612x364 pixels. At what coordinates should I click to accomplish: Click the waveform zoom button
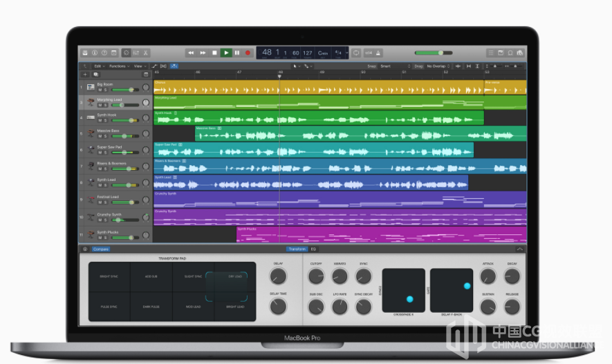tap(458, 66)
